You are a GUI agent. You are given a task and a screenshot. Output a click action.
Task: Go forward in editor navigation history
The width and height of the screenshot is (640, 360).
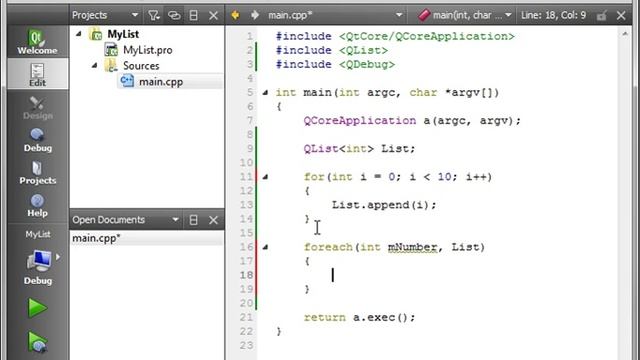(x=255, y=15)
